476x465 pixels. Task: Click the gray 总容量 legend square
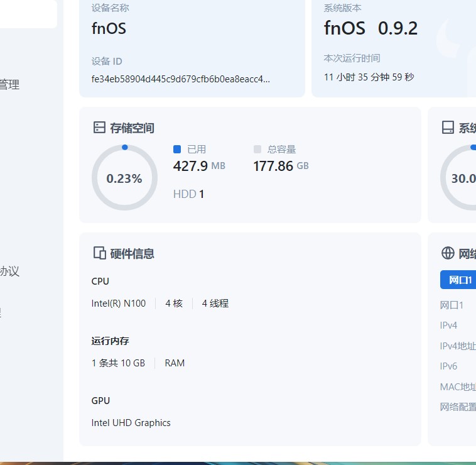click(x=257, y=149)
